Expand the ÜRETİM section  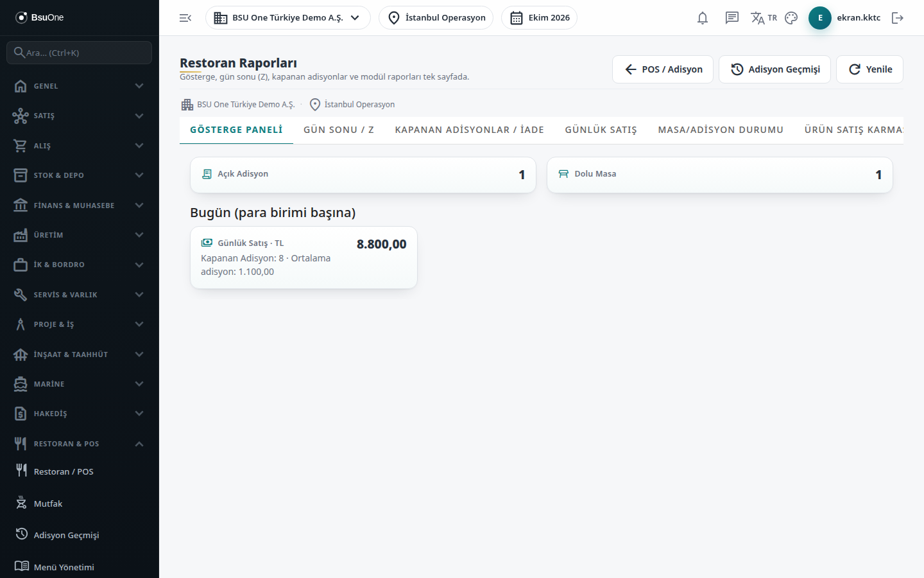[80, 235]
